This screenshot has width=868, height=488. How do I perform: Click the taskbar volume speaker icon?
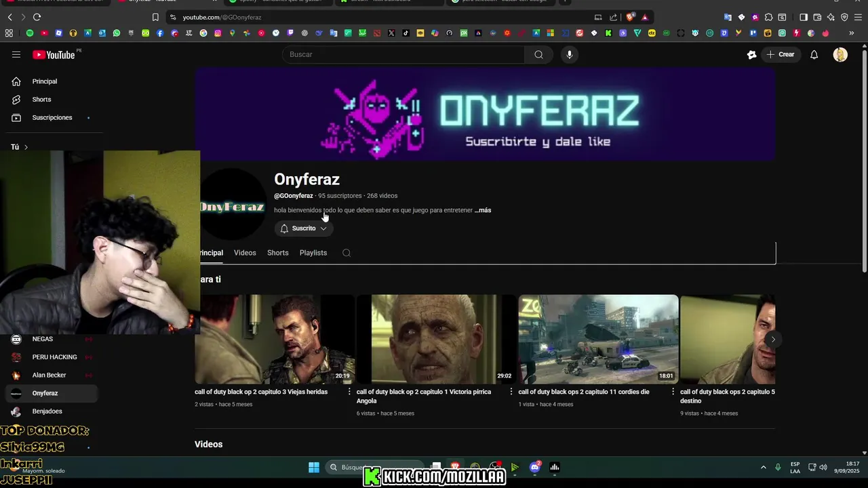click(x=823, y=467)
